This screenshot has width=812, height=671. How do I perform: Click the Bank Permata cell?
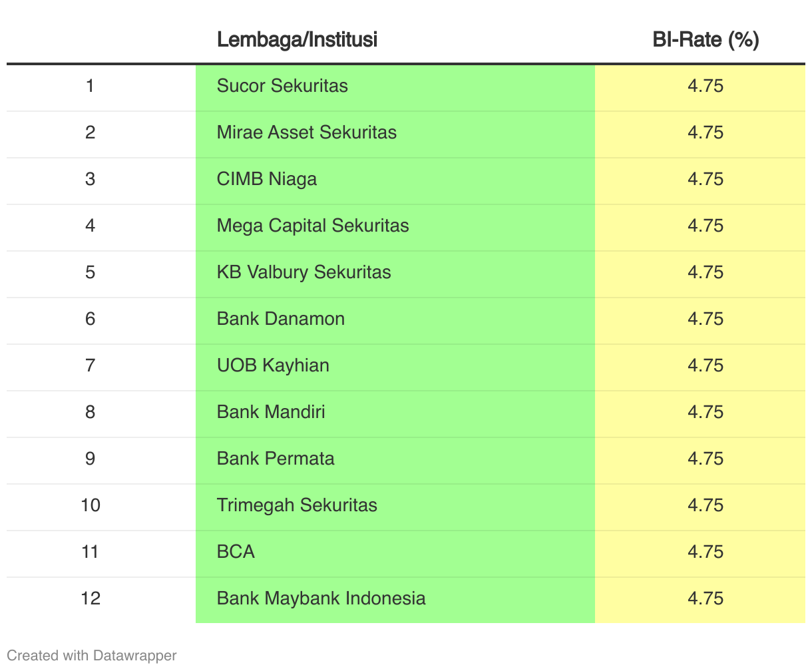pos(276,459)
